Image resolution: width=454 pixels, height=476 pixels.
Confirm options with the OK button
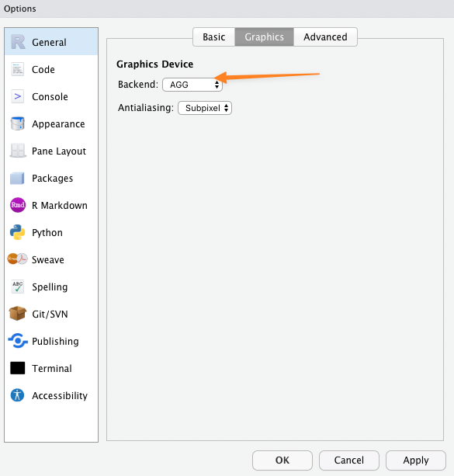282,460
